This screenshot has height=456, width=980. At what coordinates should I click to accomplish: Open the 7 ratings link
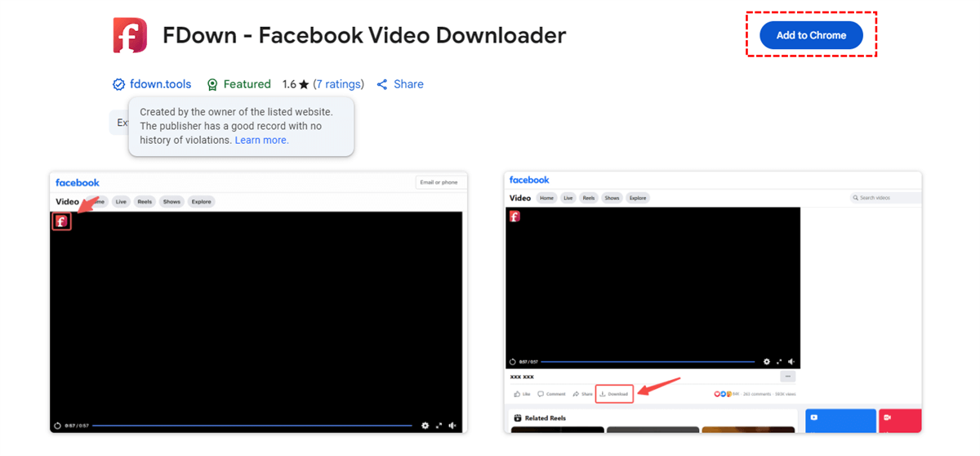click(338, 84)
